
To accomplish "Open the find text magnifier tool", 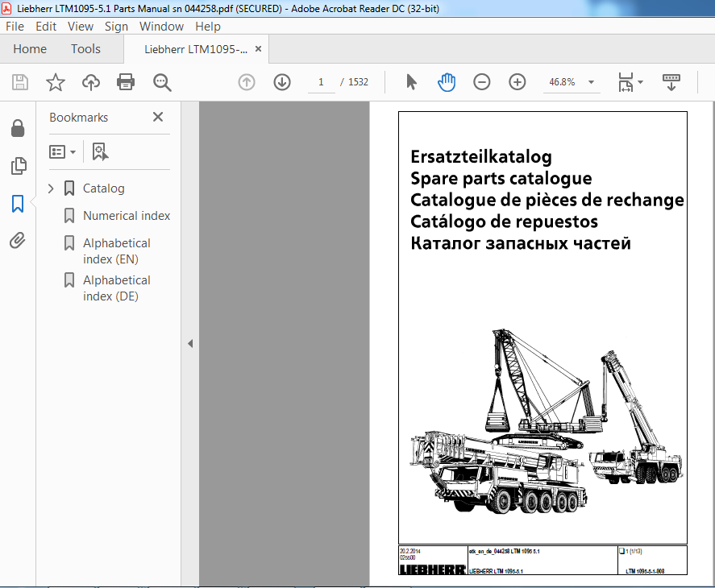I will [x=162, y=82].
